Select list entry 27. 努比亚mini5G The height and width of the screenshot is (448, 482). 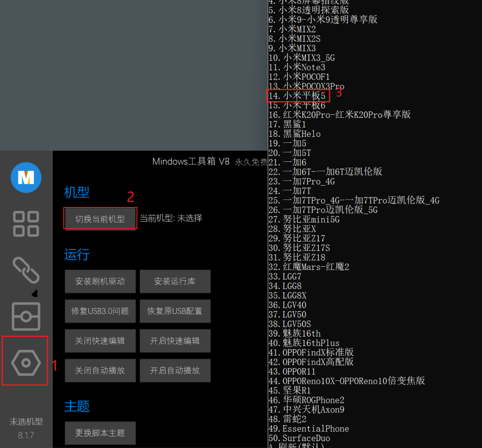(304, 219)
